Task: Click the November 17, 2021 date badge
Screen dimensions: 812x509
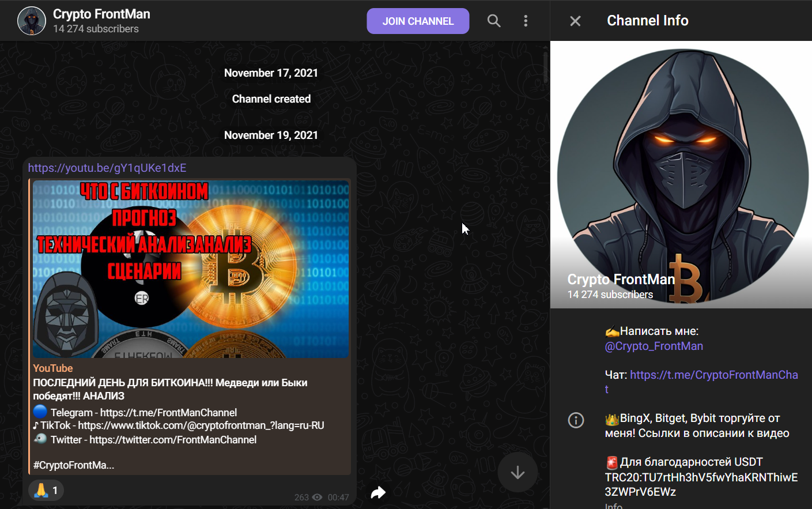Action: [271, 73]
